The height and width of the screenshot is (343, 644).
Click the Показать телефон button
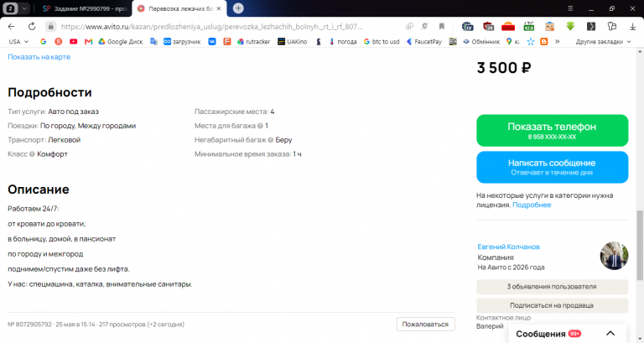(x=552, y=131)
